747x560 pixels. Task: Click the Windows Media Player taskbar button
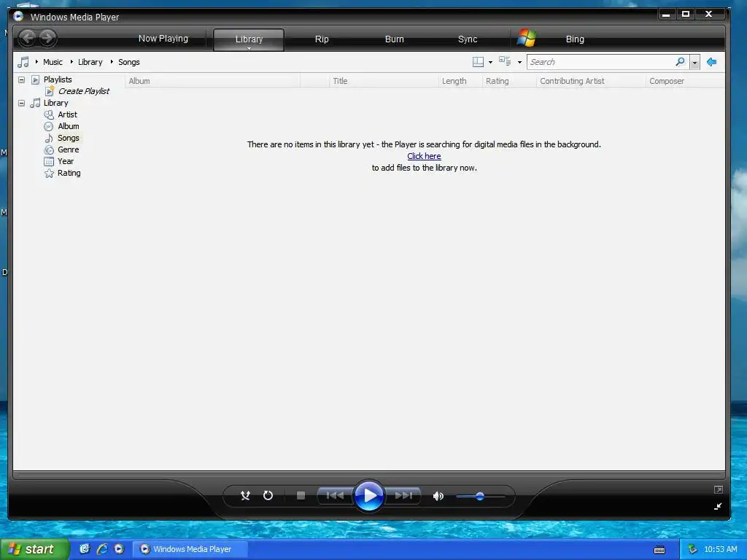(x=190, y=549)
